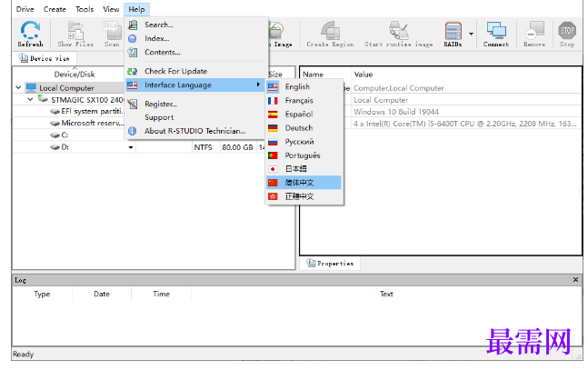Click the Start runtime image icon

(398, 34)
